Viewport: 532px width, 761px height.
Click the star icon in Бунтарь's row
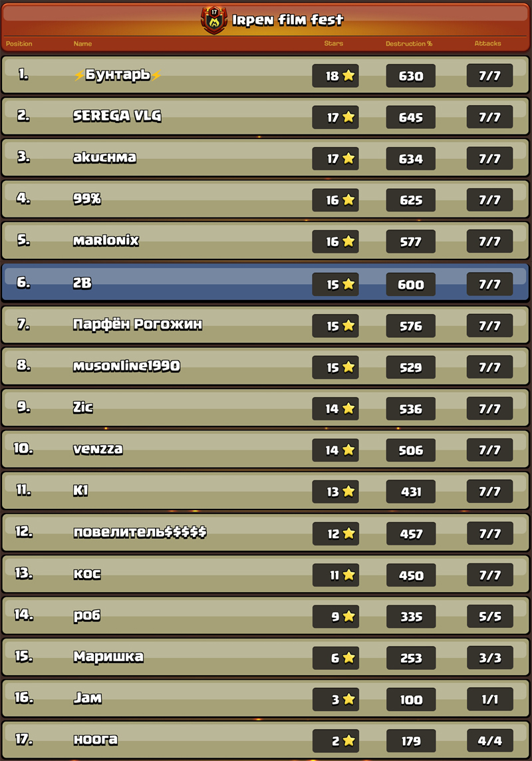(348, 76)
